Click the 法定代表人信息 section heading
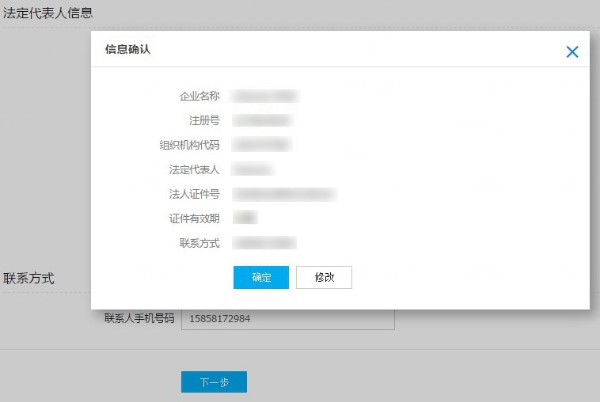This screenshot has width=600, height=402. [x=48, y=13]
